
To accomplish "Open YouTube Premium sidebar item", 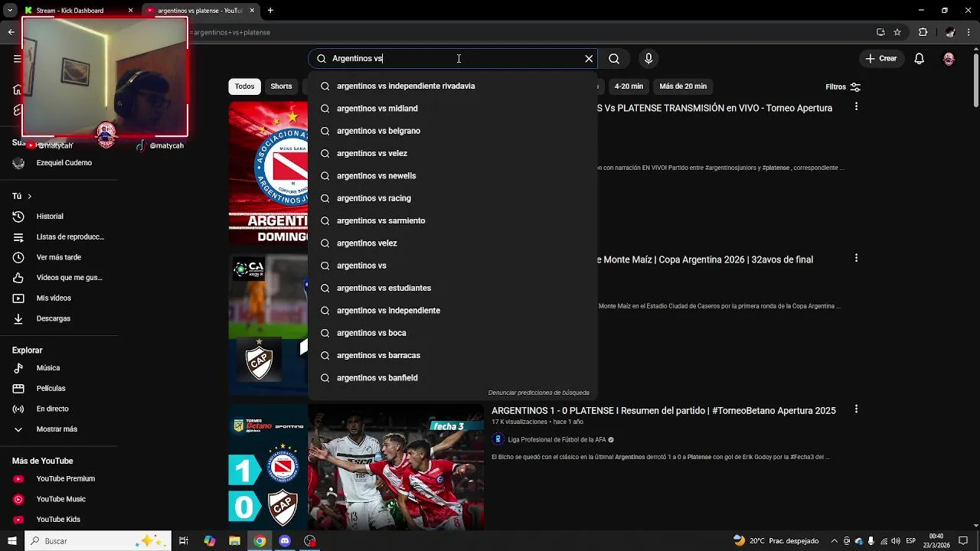I will point(59,479).
